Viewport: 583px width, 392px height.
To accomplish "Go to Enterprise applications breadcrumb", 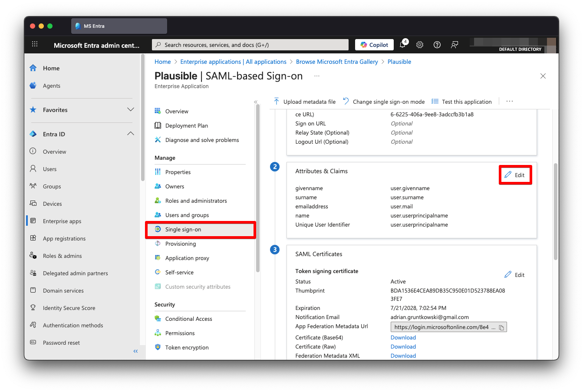I will tap(233, 62).
